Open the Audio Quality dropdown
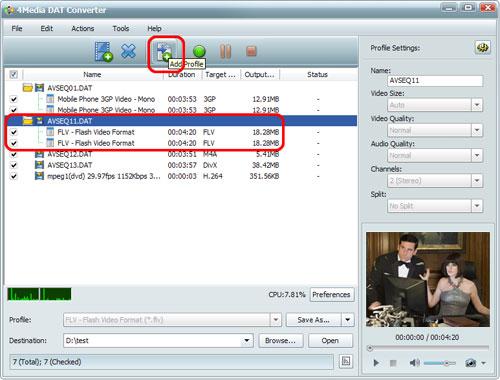Viewport: 500px width, 380px height. click(477, 155)
